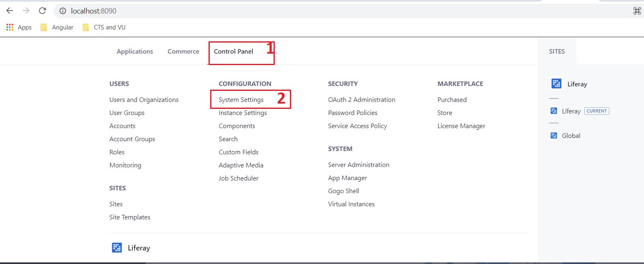Screen dimensions: 644x264
Task: Click the SYSTEM section heading
Action: tap(340, 149)
